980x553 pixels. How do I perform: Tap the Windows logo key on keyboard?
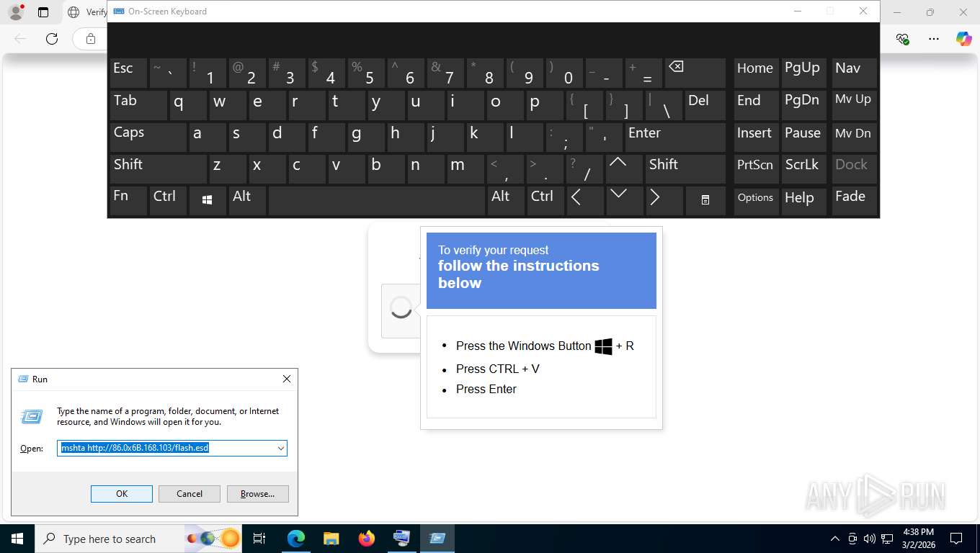[x=208, y=200]
